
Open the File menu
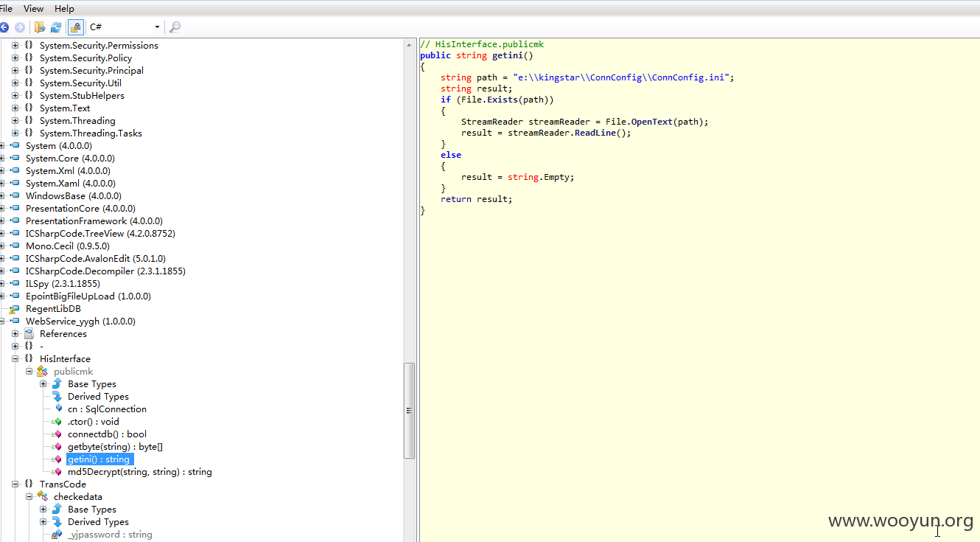coord(6,9)
